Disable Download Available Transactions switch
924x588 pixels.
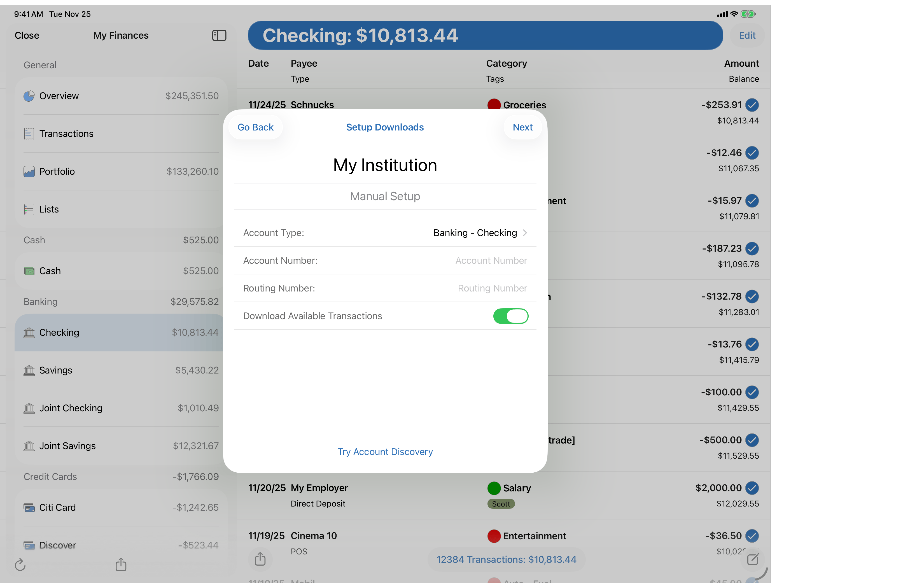pos(510,316)
